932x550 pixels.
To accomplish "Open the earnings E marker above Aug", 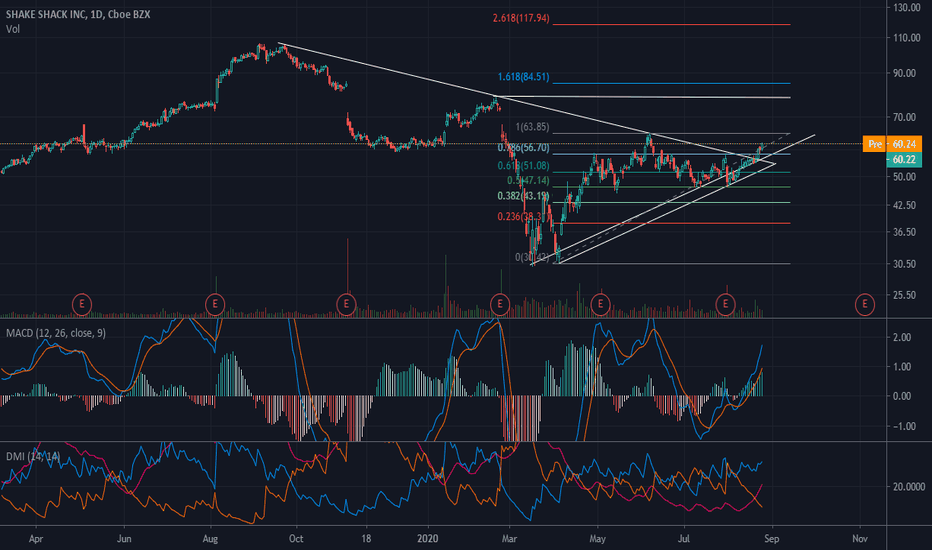I will (x=215, y=304).
